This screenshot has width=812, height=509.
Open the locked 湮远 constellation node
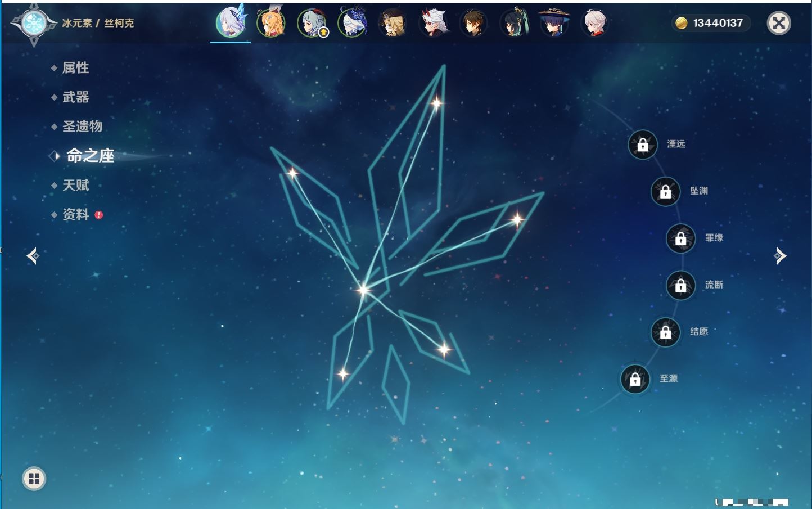click(x=643, y=145)
